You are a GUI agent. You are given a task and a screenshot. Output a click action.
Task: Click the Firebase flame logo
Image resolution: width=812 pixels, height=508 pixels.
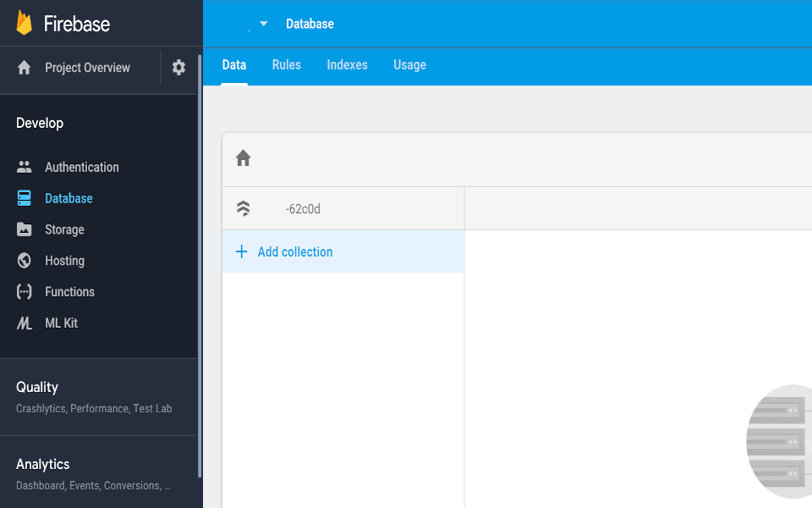click(25, 24)
